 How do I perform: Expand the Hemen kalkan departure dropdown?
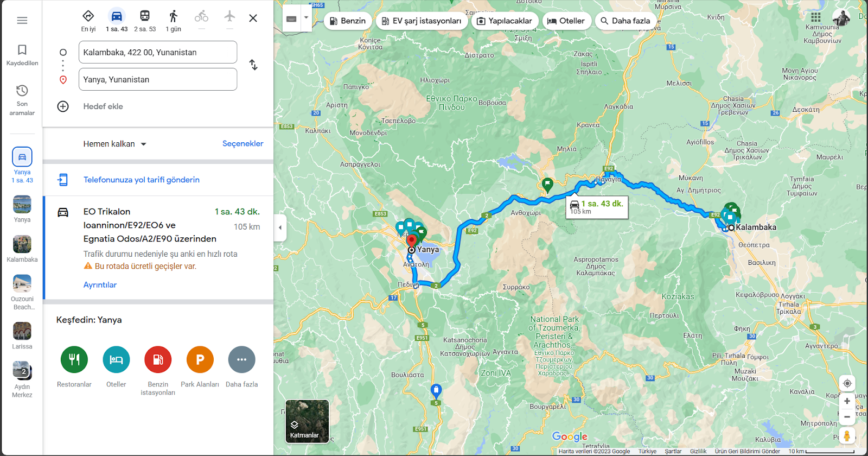coord(115,144)
